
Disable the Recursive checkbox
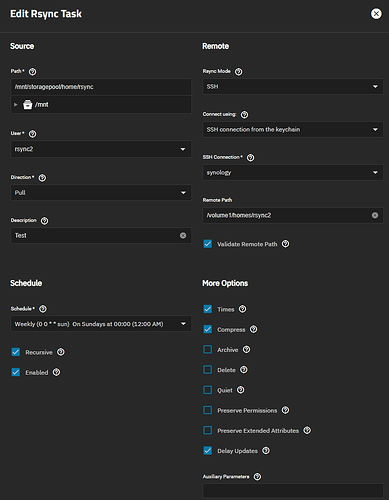point(16,352)
